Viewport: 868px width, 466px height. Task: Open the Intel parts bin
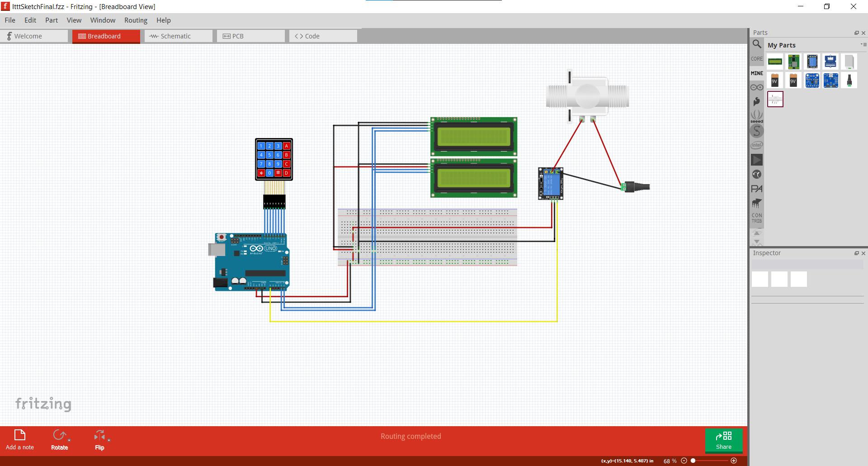[757, 144]
